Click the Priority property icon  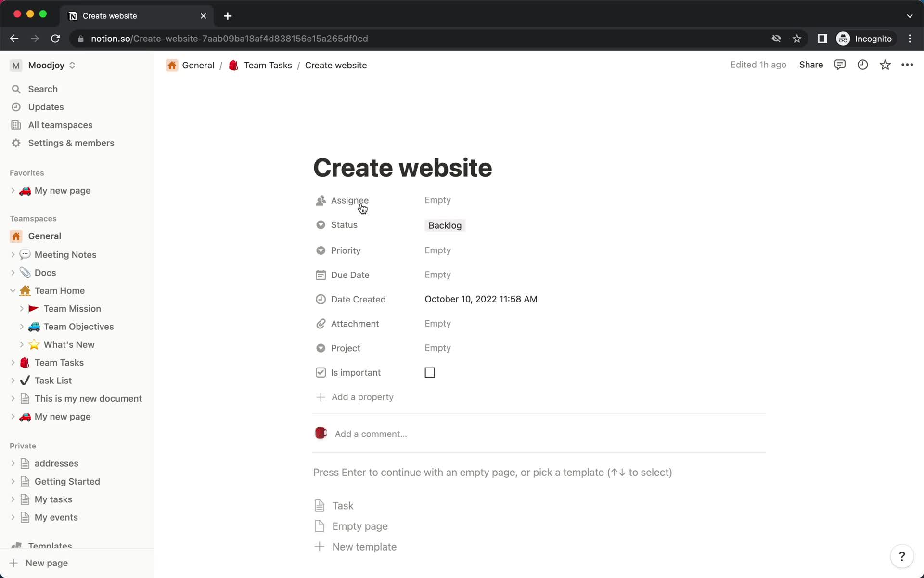321,250
